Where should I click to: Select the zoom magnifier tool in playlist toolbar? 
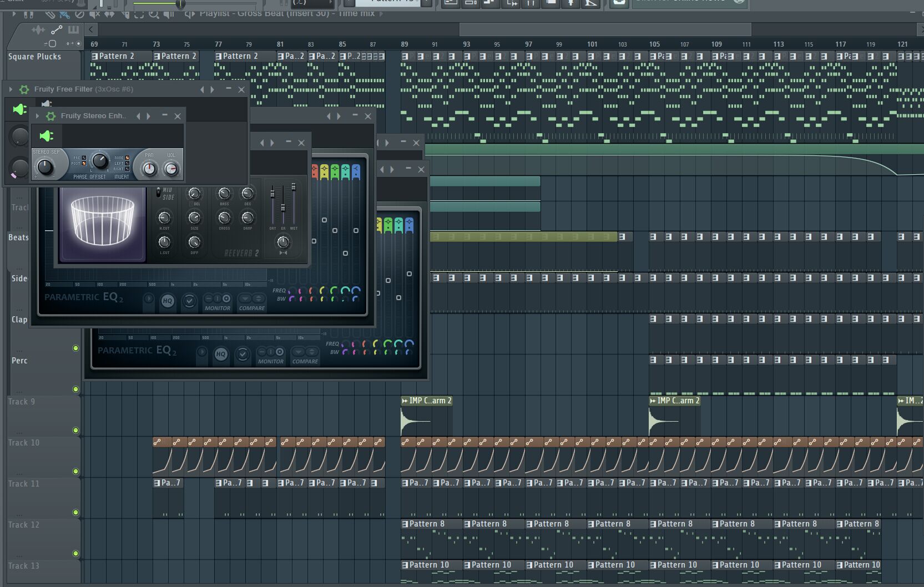[154, 14]
